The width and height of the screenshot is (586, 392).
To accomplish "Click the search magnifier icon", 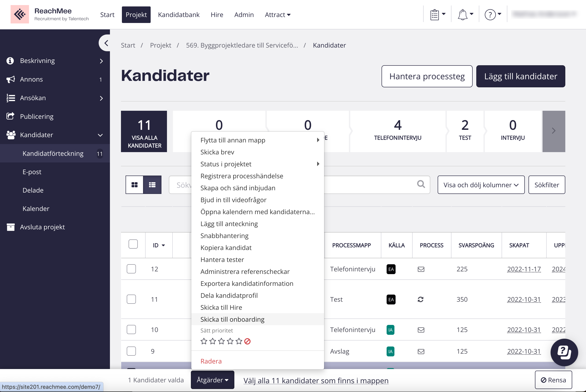I will coord(421,184).
